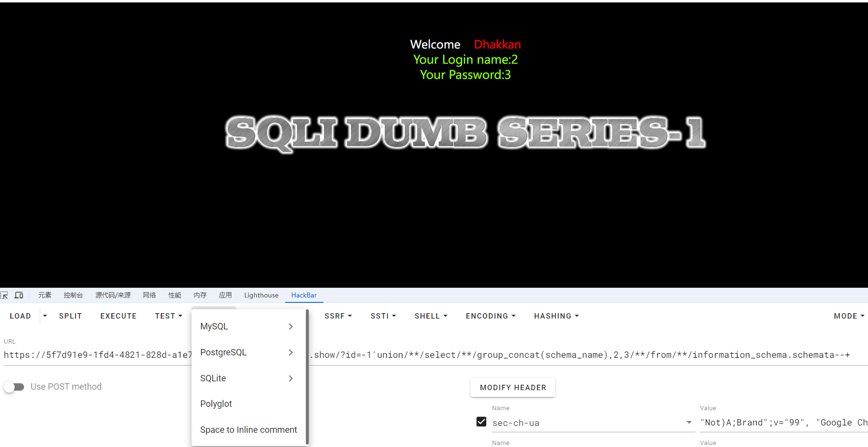Open the ENCODING dropdown

coord(490,316)
